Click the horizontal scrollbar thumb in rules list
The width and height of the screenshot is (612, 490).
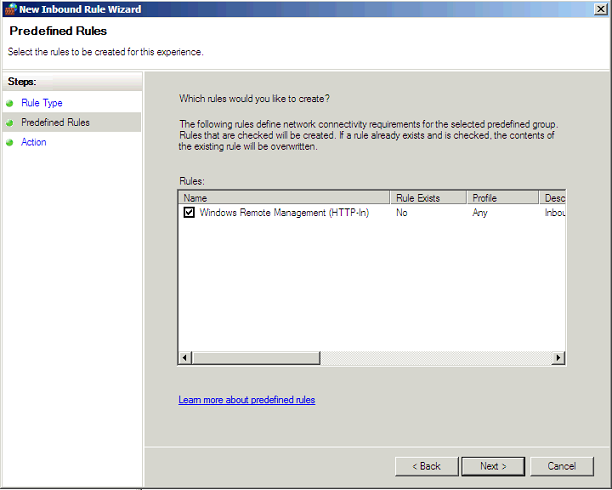256,358
